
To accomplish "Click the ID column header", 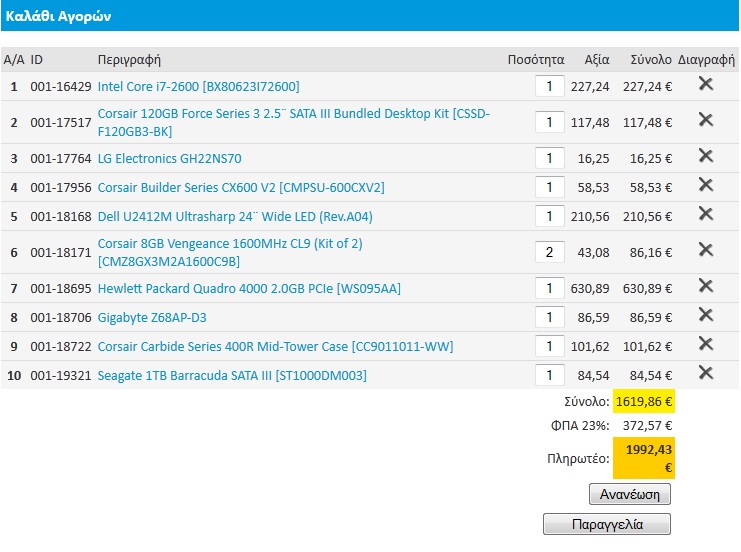I will click(36, 60).
